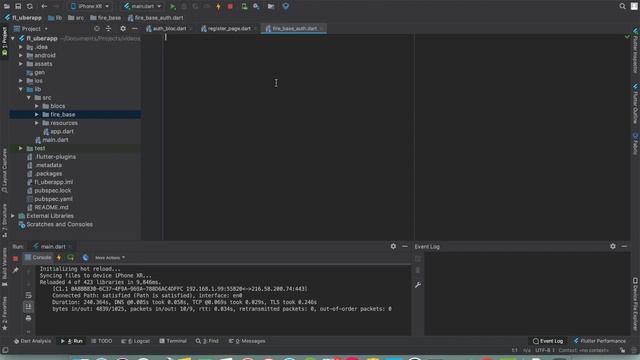This screenshot has width=640, height=360.
Task: Open AVD Manager icon in top toolbar
Action: (x=244, y=7)
